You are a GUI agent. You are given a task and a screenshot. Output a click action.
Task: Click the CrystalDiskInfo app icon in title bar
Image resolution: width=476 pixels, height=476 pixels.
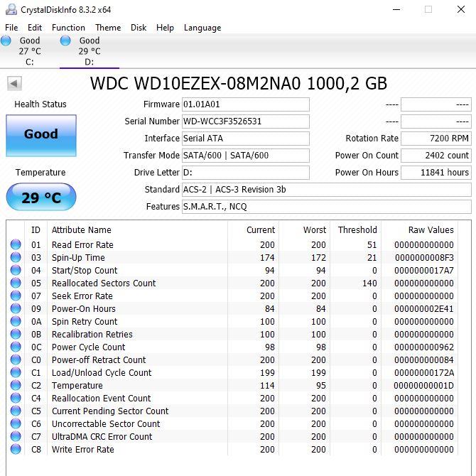[11, 9]
